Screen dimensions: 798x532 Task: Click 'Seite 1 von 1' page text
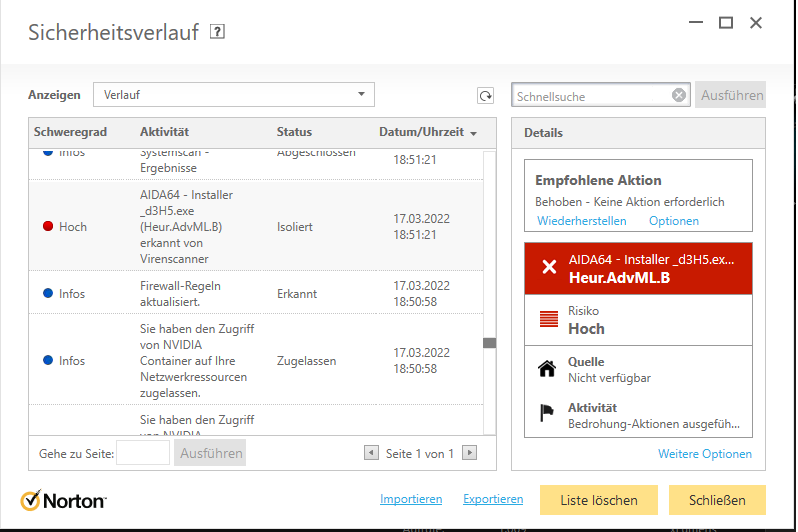coord(419,454)
